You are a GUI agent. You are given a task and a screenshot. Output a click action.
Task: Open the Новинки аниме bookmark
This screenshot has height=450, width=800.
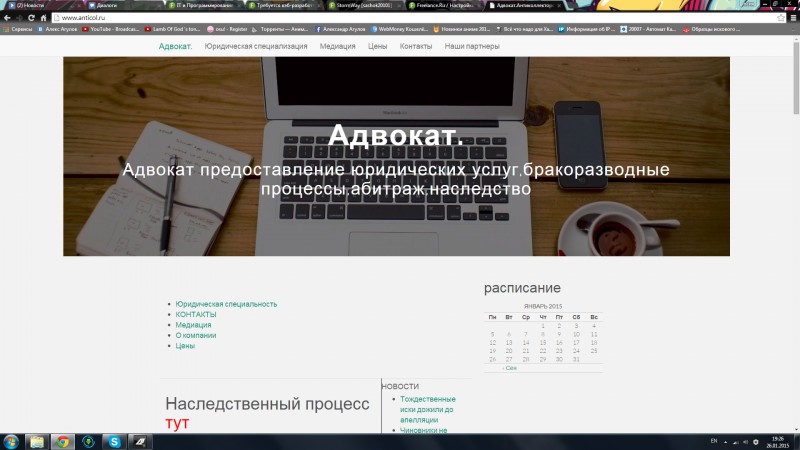coord(462,29)
